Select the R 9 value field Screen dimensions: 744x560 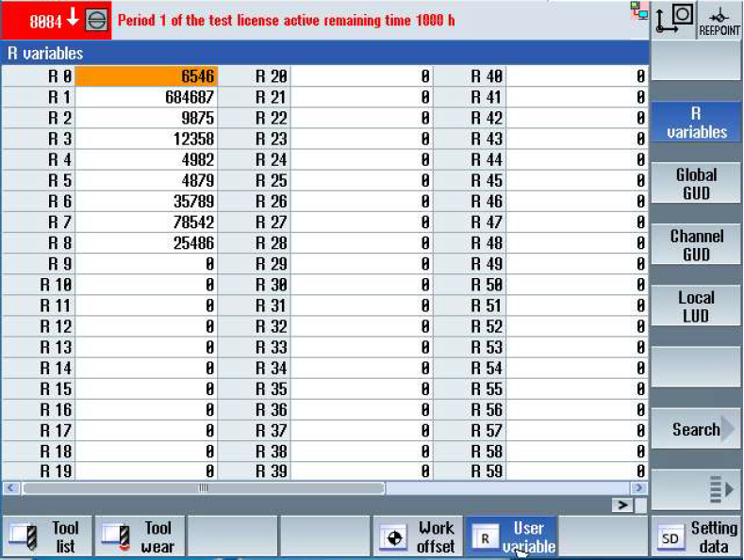pos(146,264)
